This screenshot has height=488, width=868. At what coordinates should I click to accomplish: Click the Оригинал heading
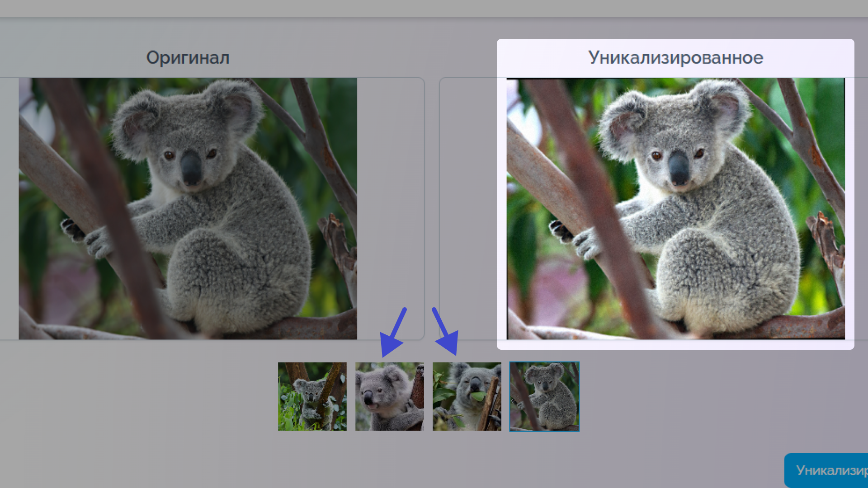tap(188, 58)
